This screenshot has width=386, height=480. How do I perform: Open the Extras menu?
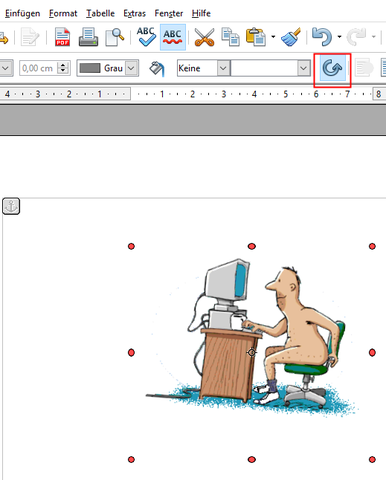(x=135, y=13)
